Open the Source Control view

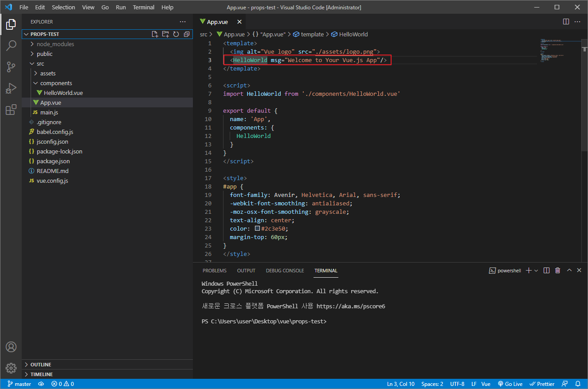(11, 67)
